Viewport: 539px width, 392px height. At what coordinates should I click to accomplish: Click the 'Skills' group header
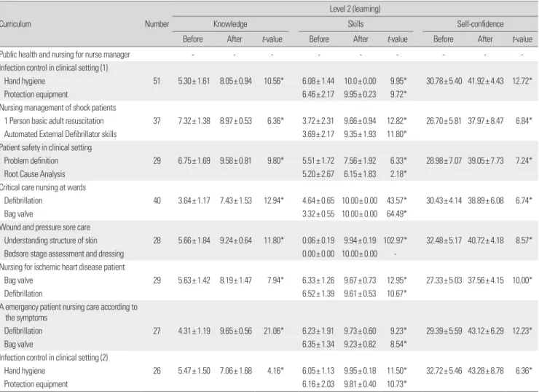pyautogui.click(x=355, y=24)
